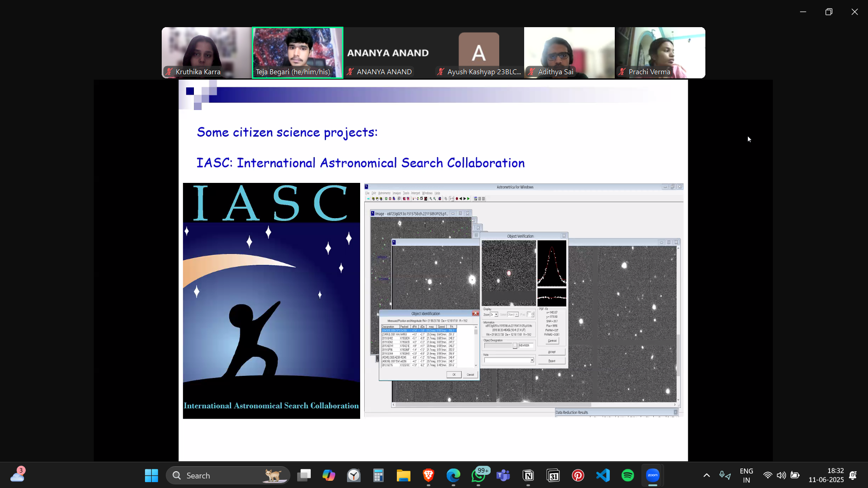This screenshot has height=488, width=868.
Task: Open Spotify from the taskbar
Action: pyautogui.click(x=628, y=475)
